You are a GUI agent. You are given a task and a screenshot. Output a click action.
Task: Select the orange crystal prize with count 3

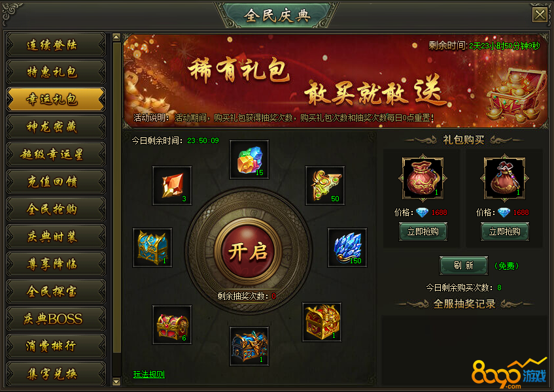click(x=172, y=186)
